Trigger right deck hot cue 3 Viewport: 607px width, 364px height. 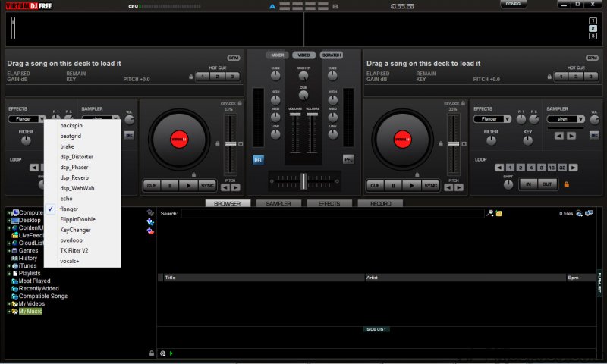591,76
